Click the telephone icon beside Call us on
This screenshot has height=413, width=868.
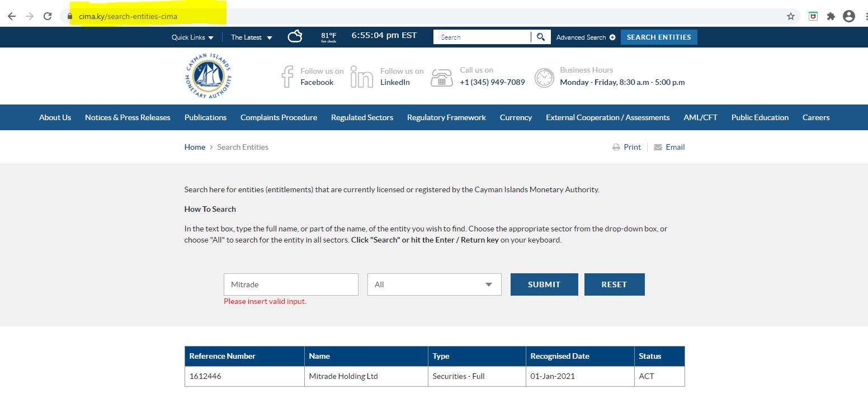441,77
